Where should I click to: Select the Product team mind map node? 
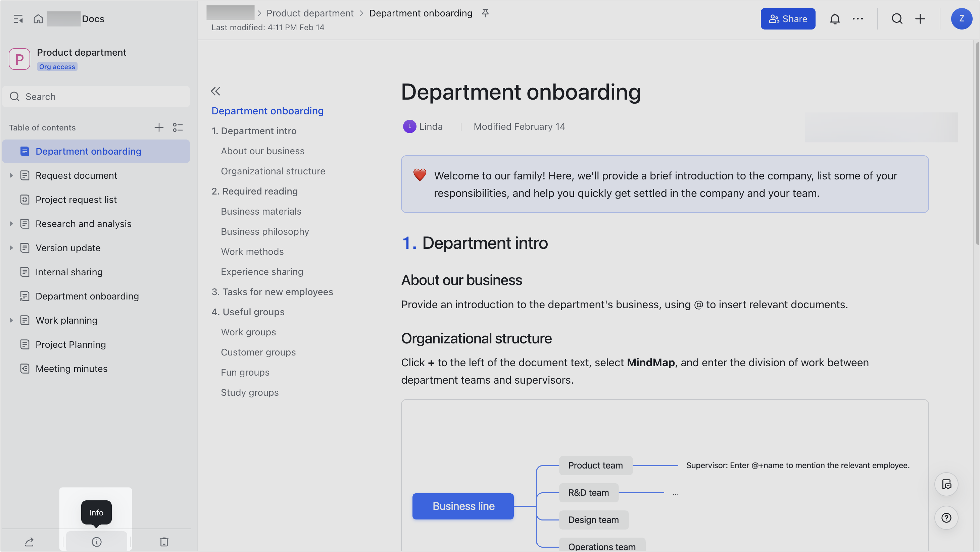[595, 465]
